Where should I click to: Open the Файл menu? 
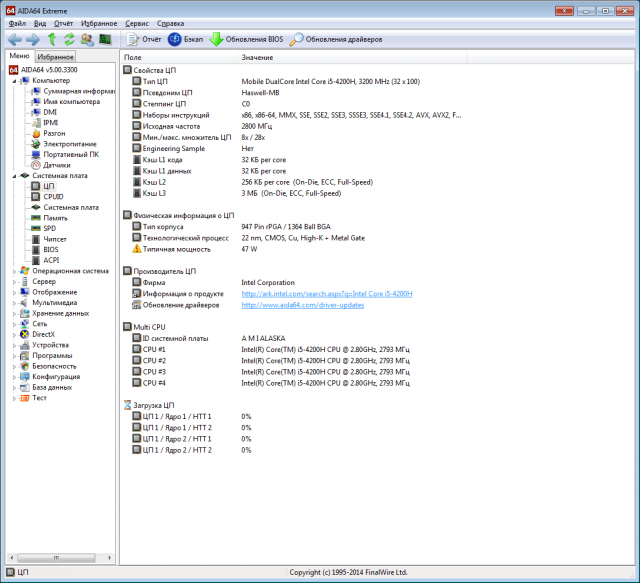[17, 24]
